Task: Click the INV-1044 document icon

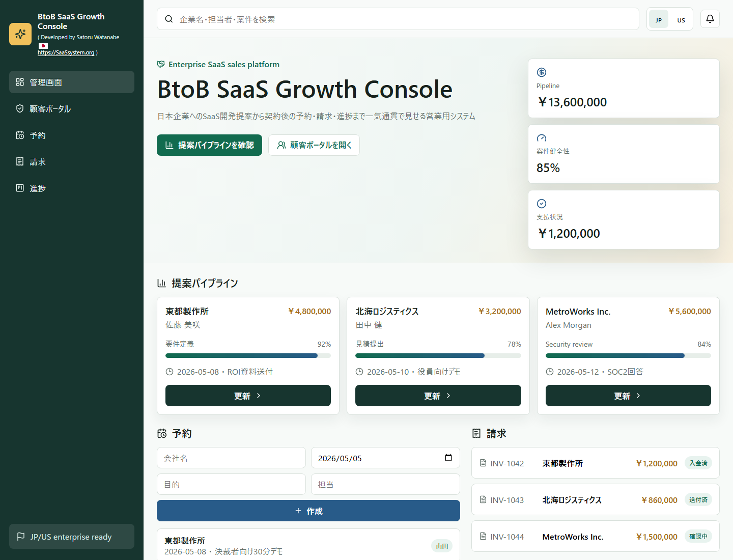Action: [483, 536]
